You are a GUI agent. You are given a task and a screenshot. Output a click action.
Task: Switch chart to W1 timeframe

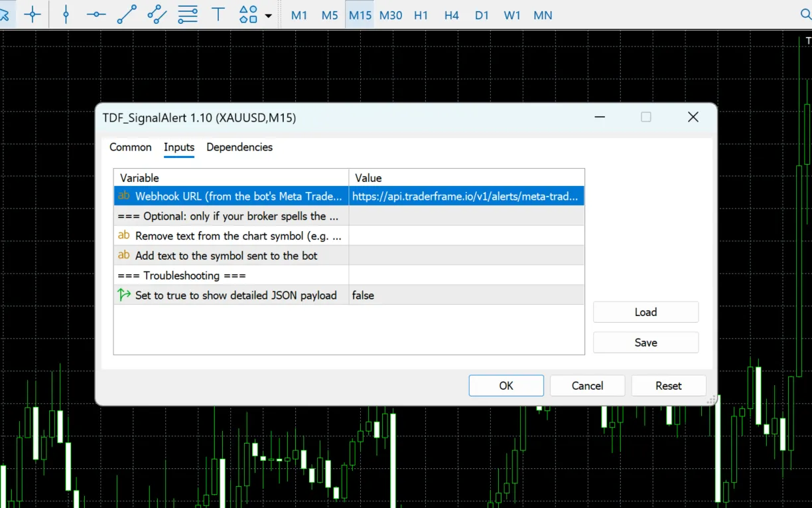coord(512,15)
